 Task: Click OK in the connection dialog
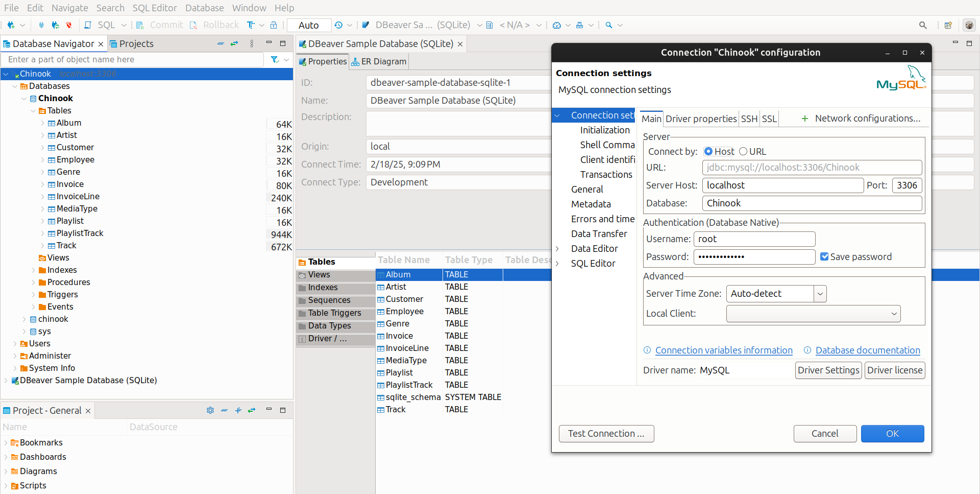pos(892,434)
